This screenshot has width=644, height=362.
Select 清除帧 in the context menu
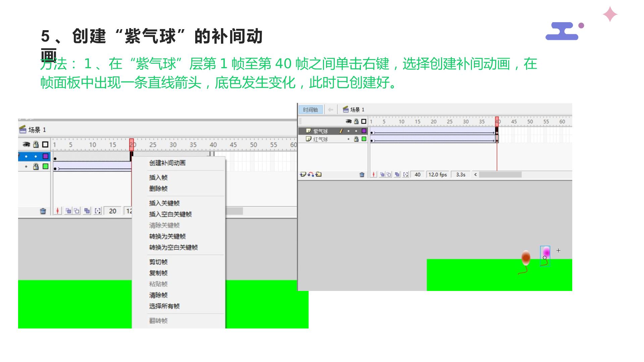point(158,295)
